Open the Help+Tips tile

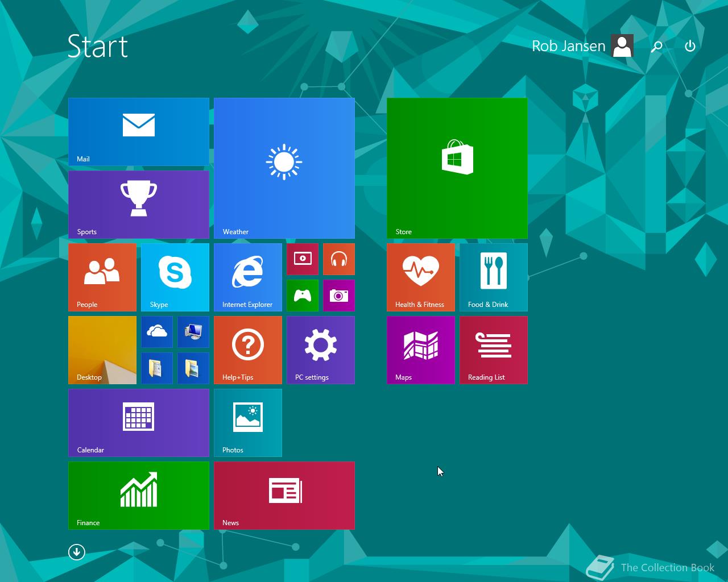(x=248, y=350)
